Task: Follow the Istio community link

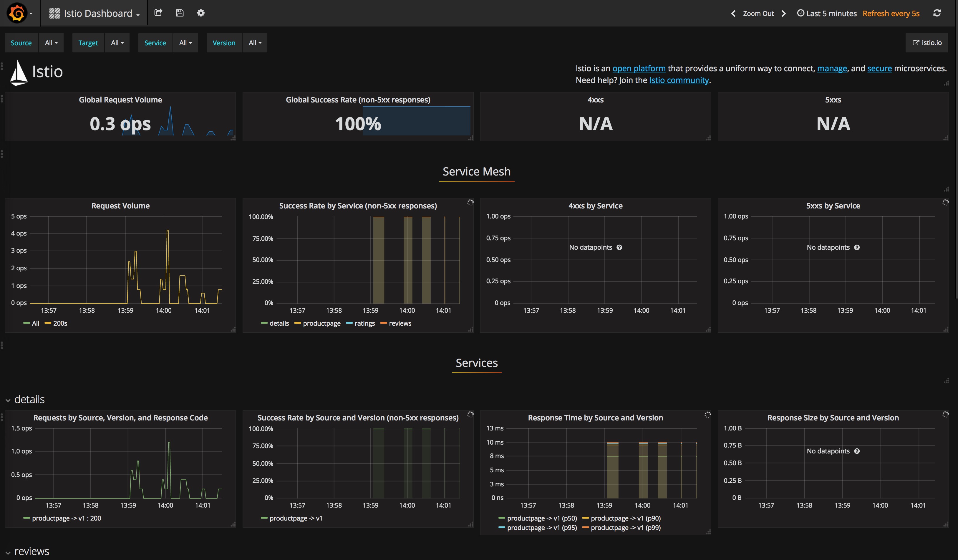Action: [679, 80]
